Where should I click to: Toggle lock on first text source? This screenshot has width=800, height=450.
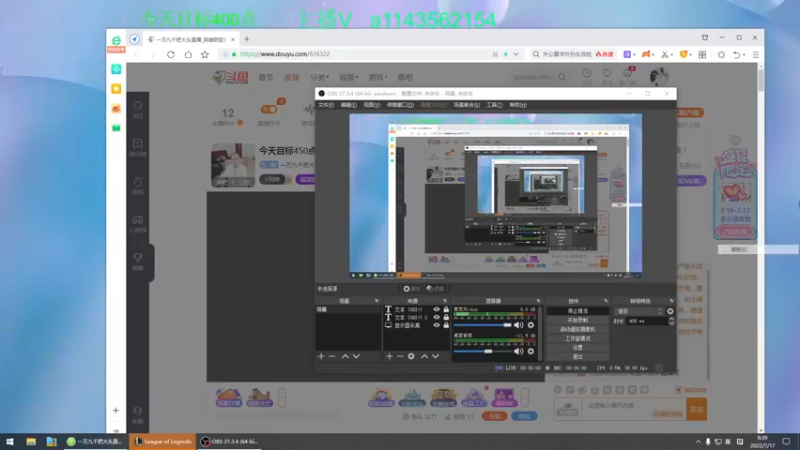coord(446,309)
